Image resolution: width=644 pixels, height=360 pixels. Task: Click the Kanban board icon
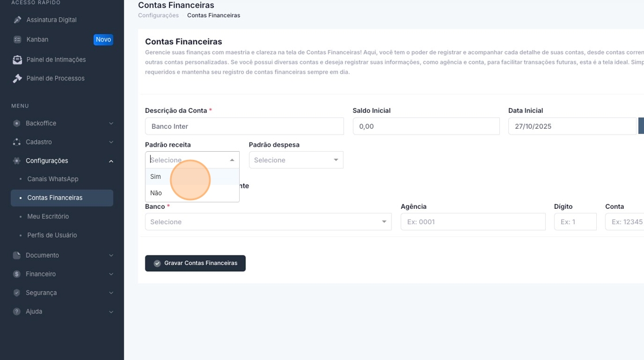[x=17, y=40]
